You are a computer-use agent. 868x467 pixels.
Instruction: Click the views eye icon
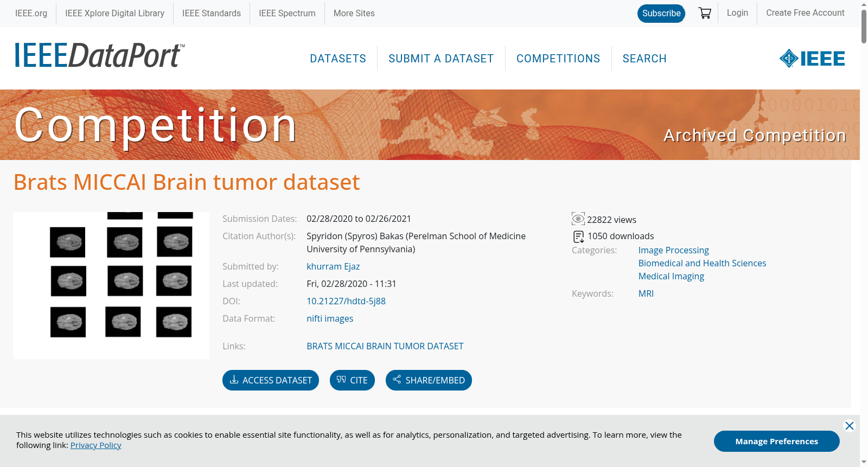point(578,219)
